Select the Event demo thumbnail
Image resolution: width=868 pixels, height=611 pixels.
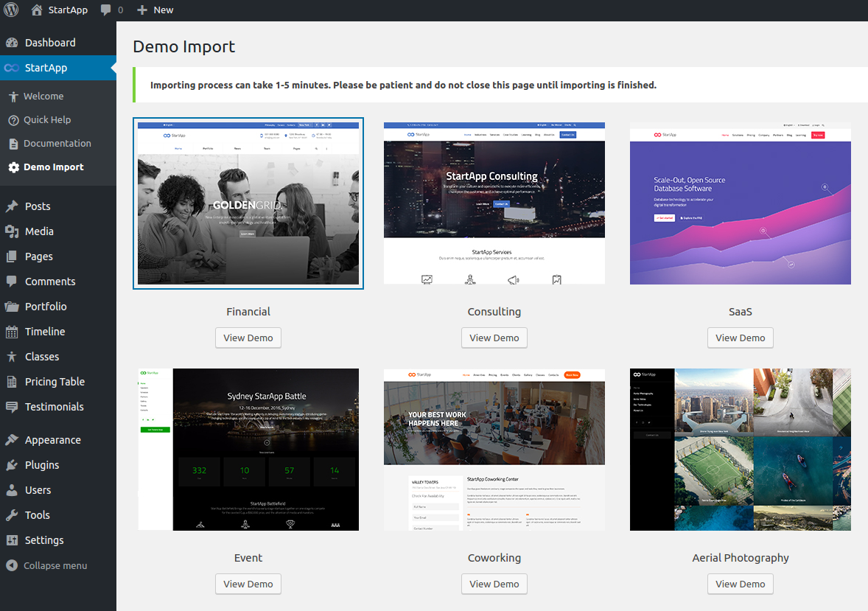[x=248, y=450]
